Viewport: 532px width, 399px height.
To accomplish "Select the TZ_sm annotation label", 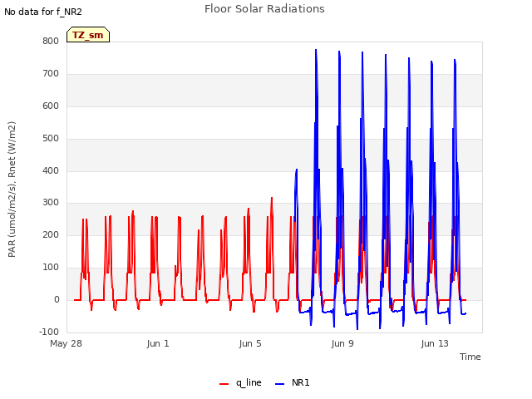I will click(x=88, y=35).
